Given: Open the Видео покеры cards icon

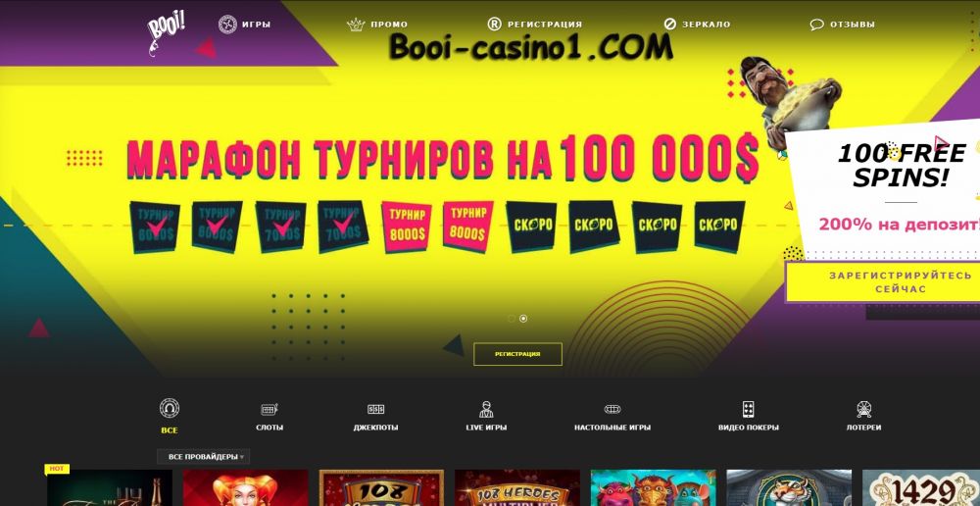Looking at the screenshot, I should point(748,410).
